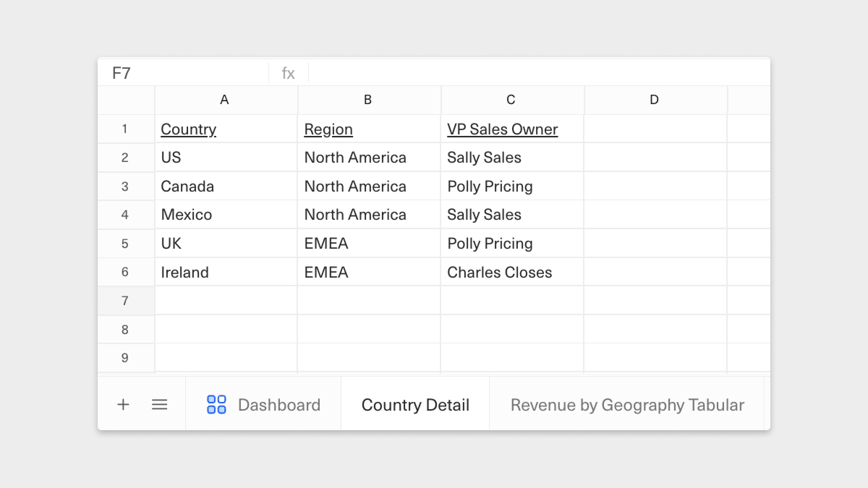This screenshot has height=488, width=868.
Task: Open Revenue by Geography Tabular tab
Action: pyautogui.click(x=627, y=404)
